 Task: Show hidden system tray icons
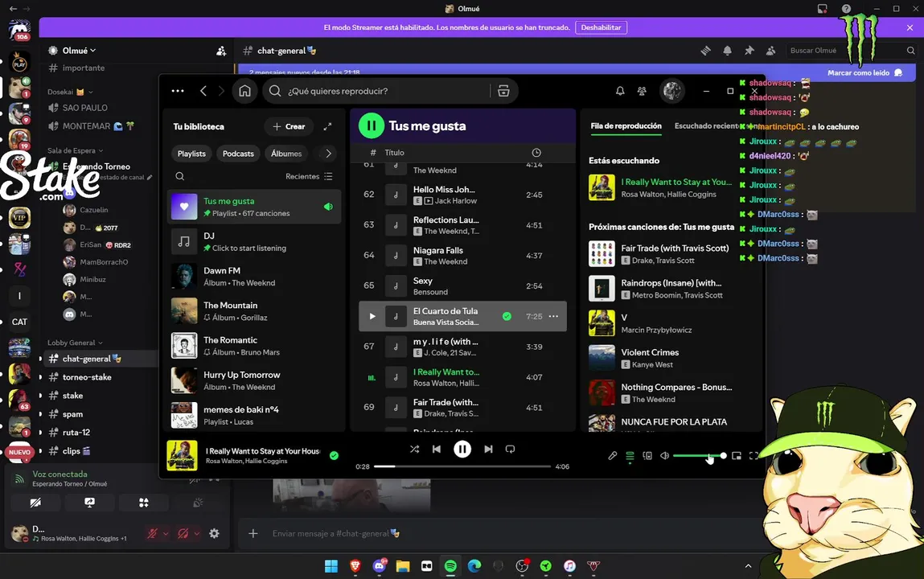point(748,566)
